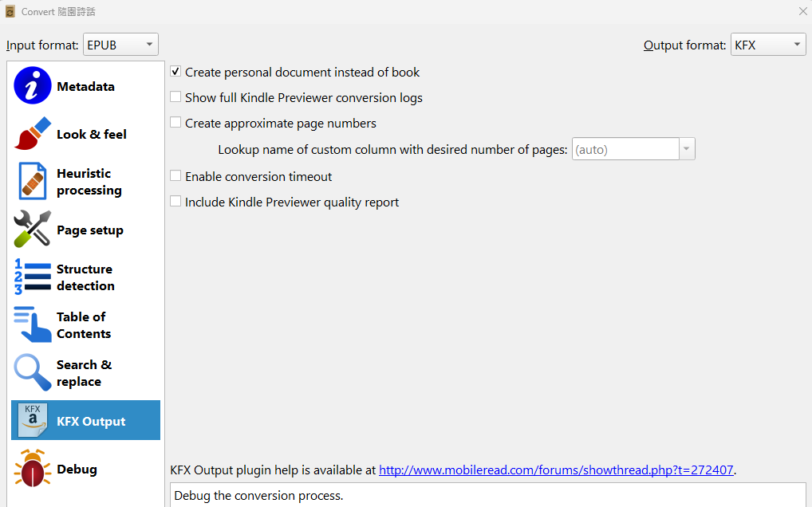
Task: Open the Metadata section
Action: pos(85,86)
